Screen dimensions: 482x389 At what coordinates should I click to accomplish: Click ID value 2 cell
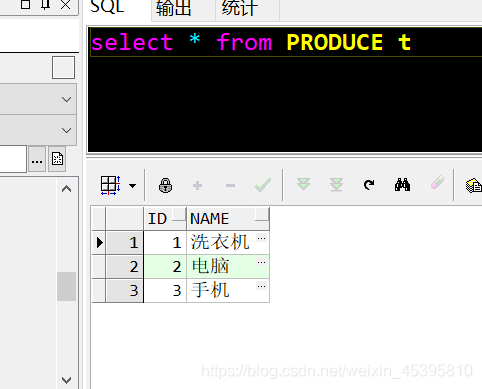(165, 266)
